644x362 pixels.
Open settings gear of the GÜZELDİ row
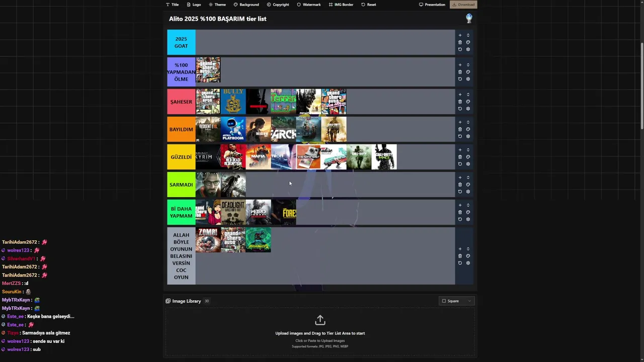click(468, 164)
